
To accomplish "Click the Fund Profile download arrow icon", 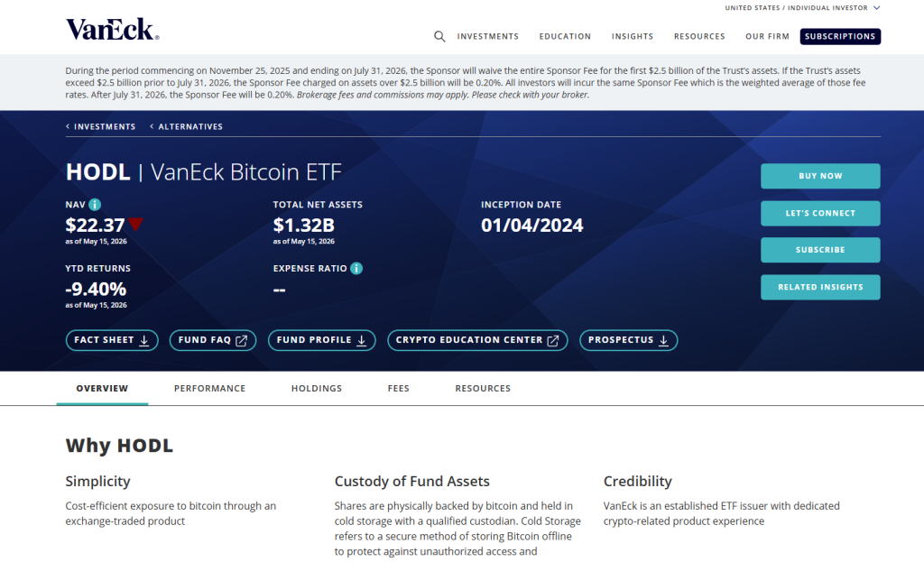I will coord(362,340).
